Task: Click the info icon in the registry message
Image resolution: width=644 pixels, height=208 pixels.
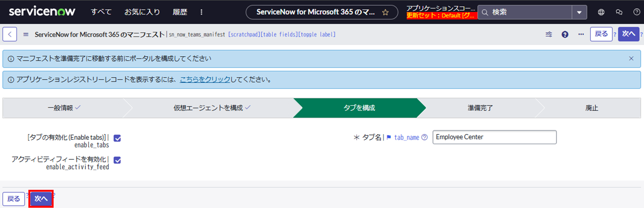Action: point(11,80)
